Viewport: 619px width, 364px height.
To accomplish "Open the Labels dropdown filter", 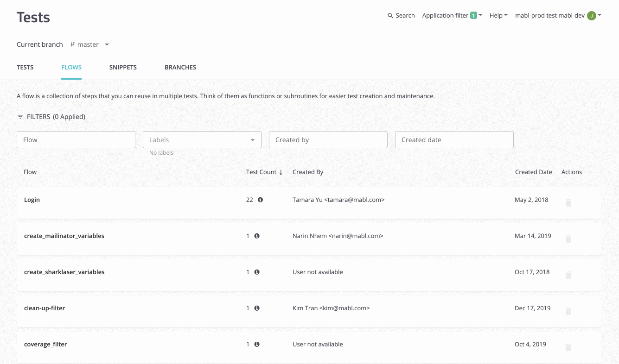I will [x=202, y=140].
